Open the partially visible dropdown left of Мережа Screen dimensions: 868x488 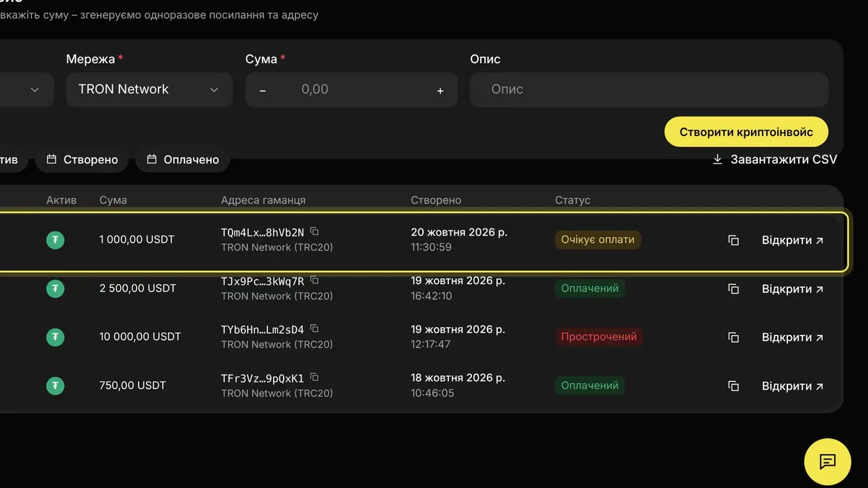26,89
